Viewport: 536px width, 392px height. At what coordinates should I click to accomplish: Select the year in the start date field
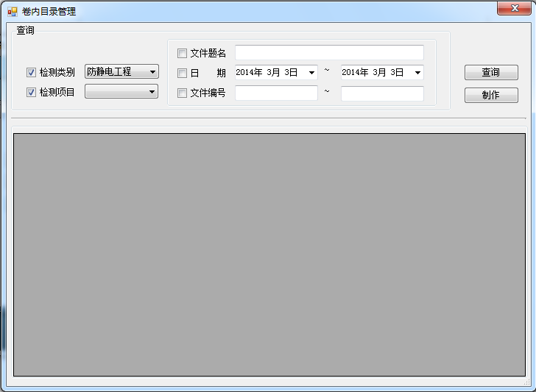(248, 73)
